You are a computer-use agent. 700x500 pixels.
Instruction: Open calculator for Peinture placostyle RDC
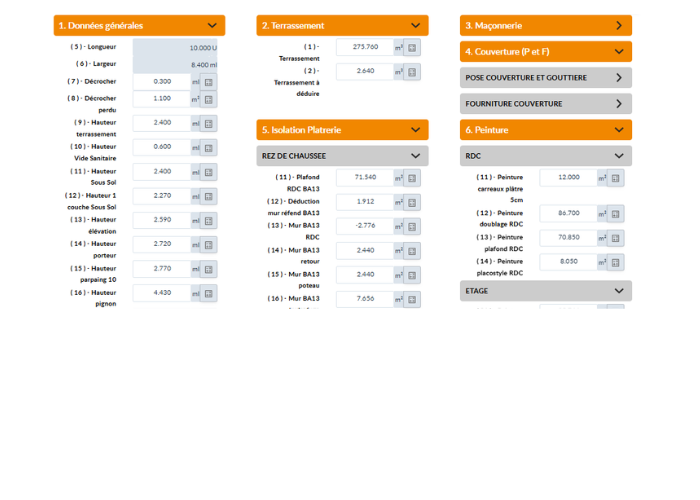pyautogui.click(x=616, y=262)
